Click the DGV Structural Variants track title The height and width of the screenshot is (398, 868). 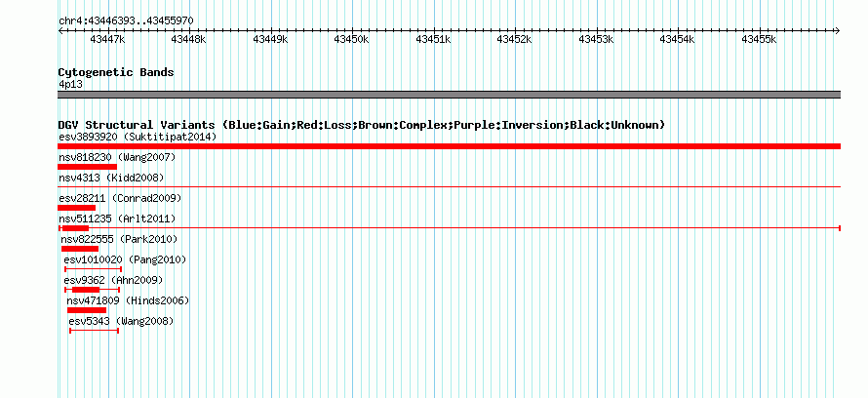tap(361, 125)
